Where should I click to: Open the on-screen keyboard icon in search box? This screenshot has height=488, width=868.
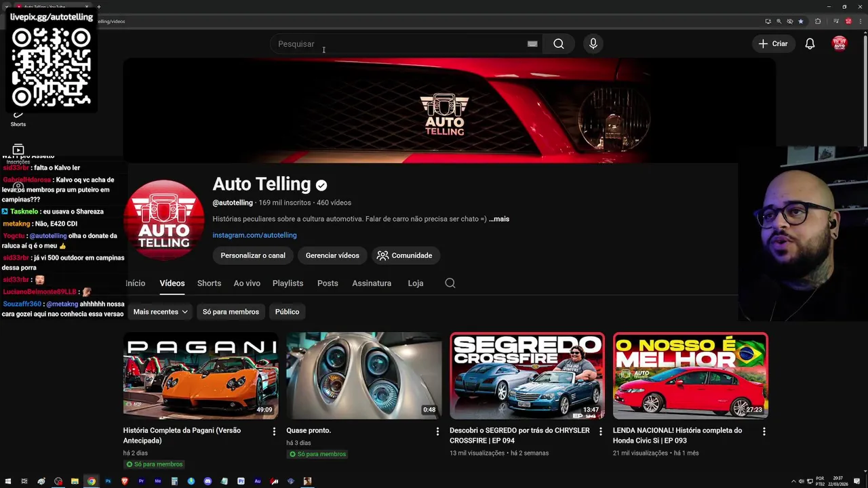click(x=532, y=44)
